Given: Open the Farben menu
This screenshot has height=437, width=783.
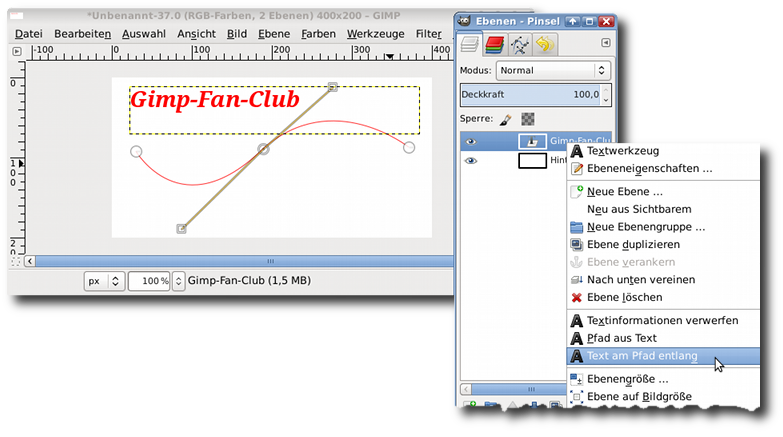Looking at the screenshot, I should pos(318,34).
